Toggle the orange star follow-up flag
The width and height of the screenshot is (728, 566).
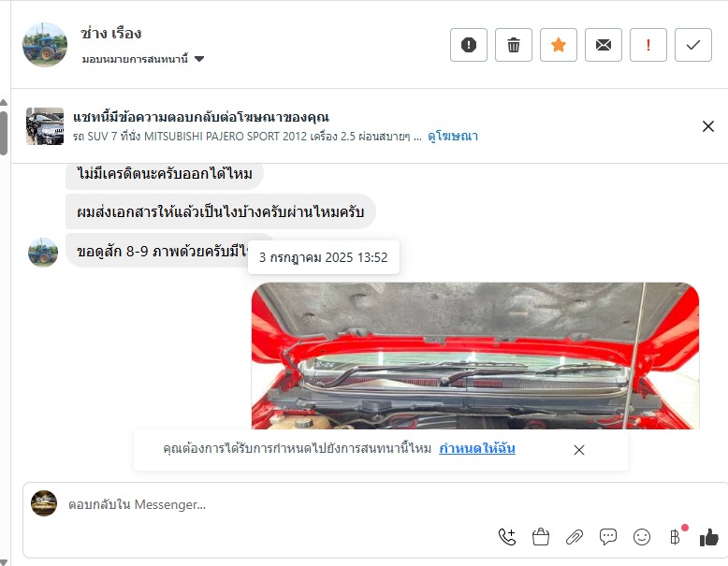559,45
